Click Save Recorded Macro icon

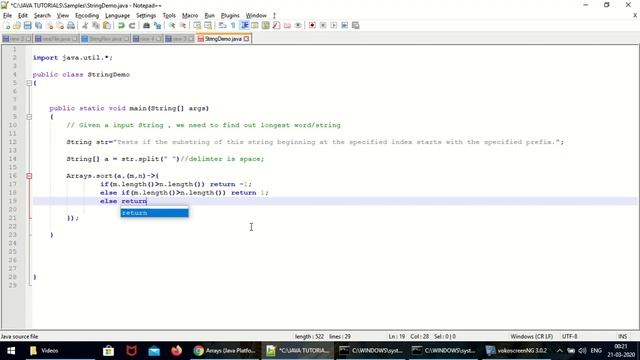(x=356, y=25)
